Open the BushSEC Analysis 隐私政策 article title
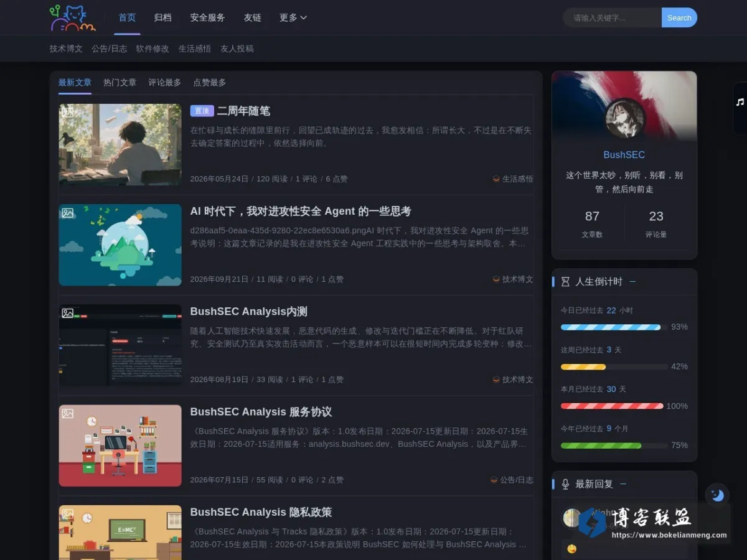747x560 pixels. click(x=261, y=512)
